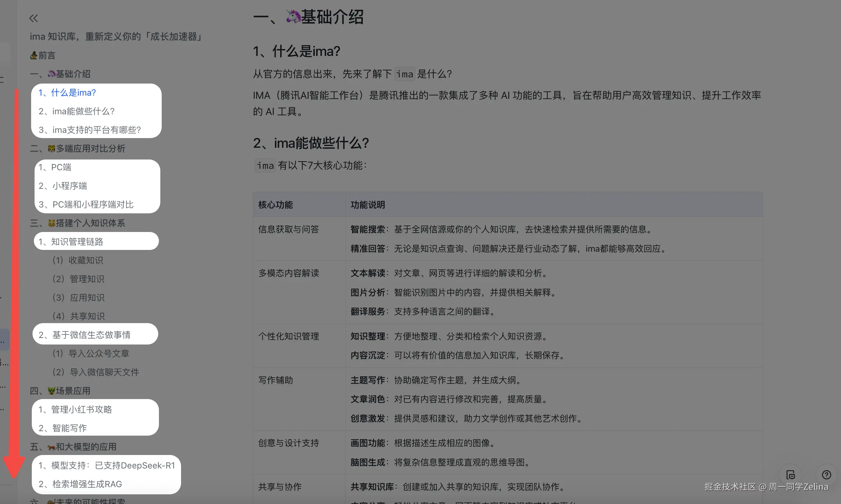The image size is (841, 504).
Task: Go to 一、基础介绍 outline section
Action: click(60, 74)
